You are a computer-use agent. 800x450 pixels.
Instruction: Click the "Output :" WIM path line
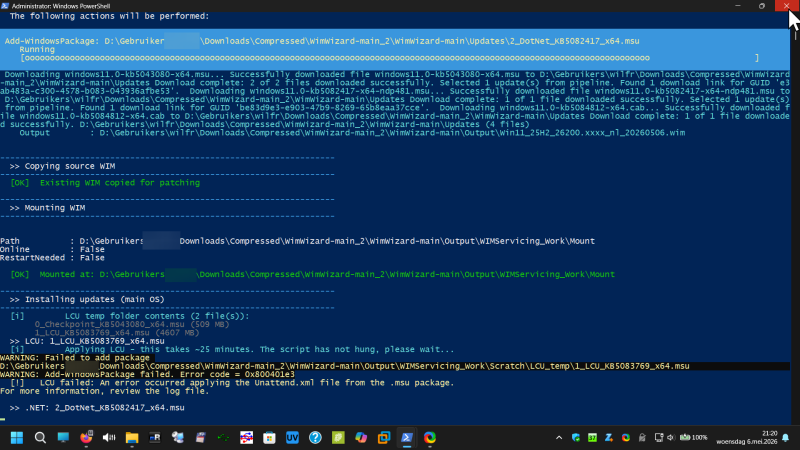click(x=352, y=133)
